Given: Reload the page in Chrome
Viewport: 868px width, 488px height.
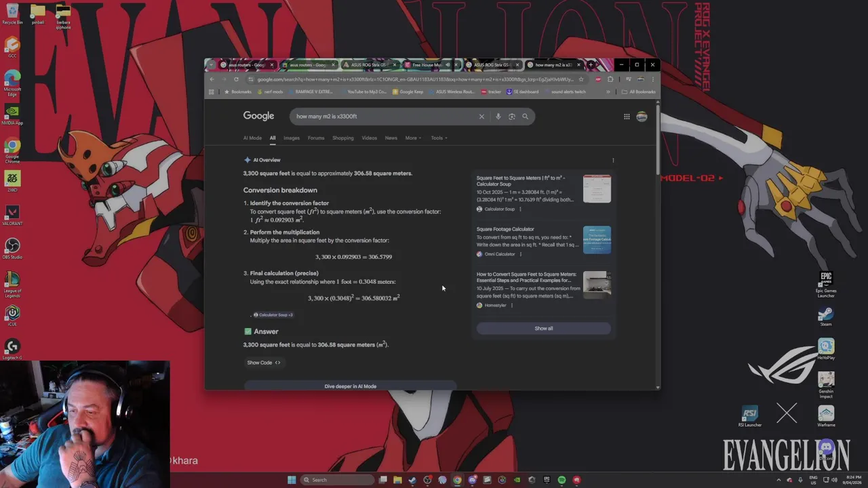Looking at the screenshot, I should [x=236, y=79].
